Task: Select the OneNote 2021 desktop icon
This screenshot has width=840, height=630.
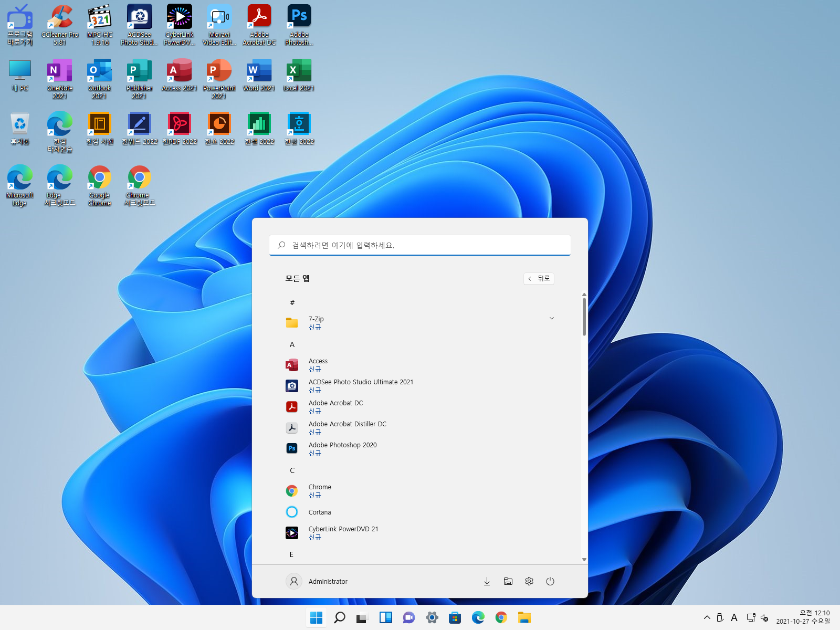Action: point(60,79)
